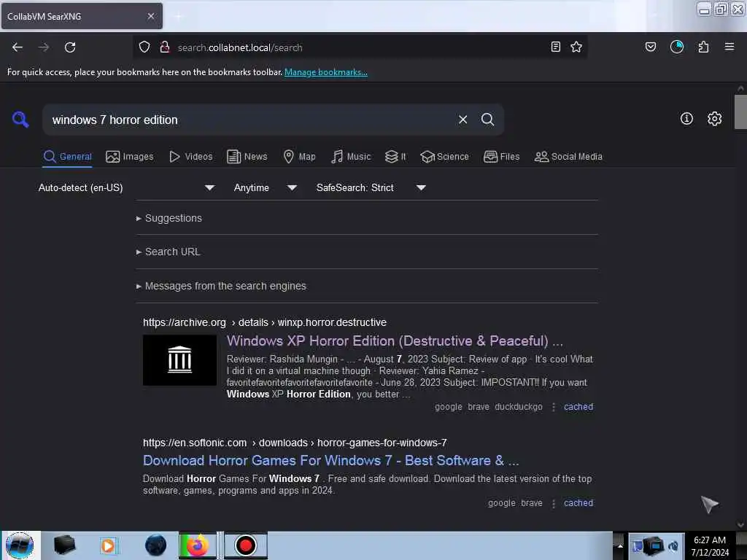
Task: Close the CollabVM SearXNG tab
Action: [x=151, y=16]
